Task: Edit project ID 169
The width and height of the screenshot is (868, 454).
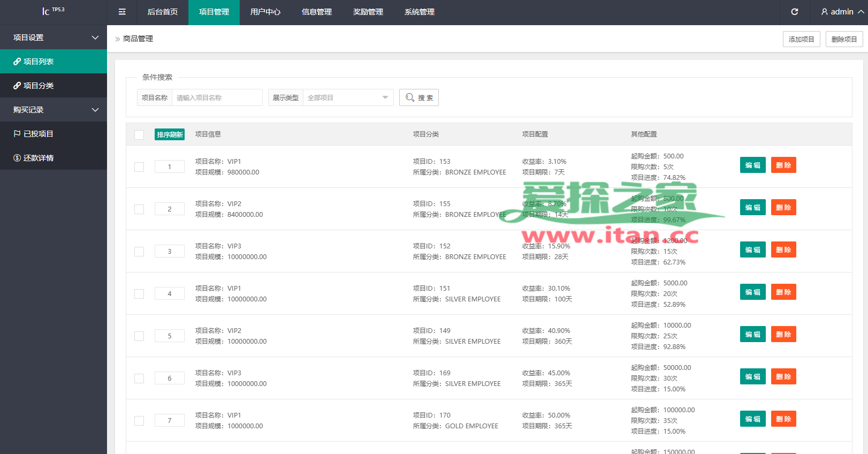Action: point(753,376)
